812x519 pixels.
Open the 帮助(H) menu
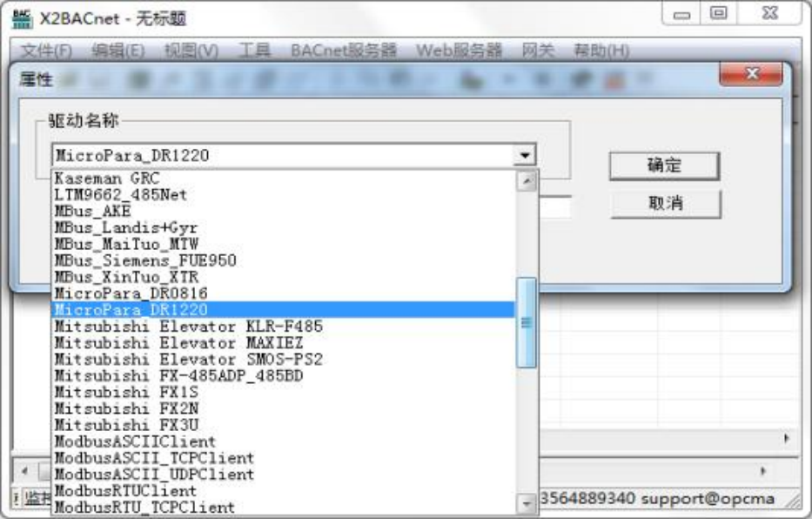click(x=601, y=51)
